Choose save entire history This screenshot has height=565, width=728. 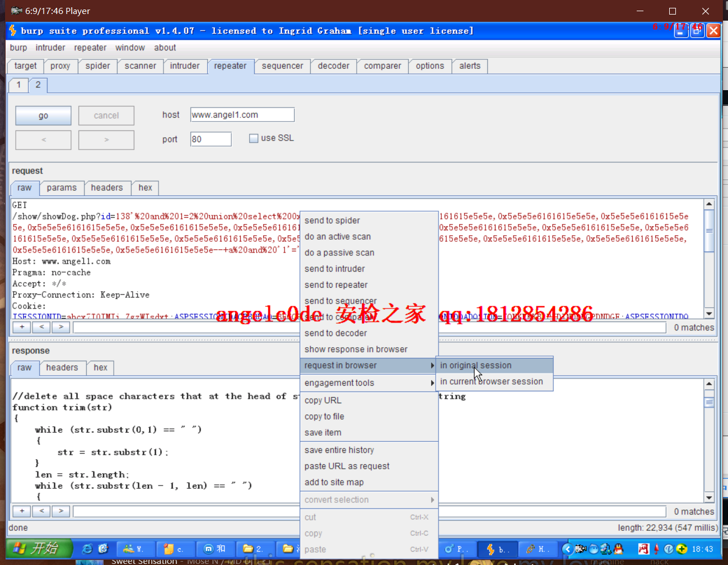[x=369, y=450]
